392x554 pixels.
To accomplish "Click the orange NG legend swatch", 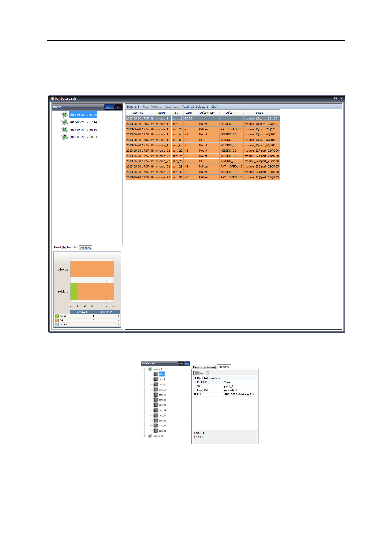I will (x=57, y=320).
